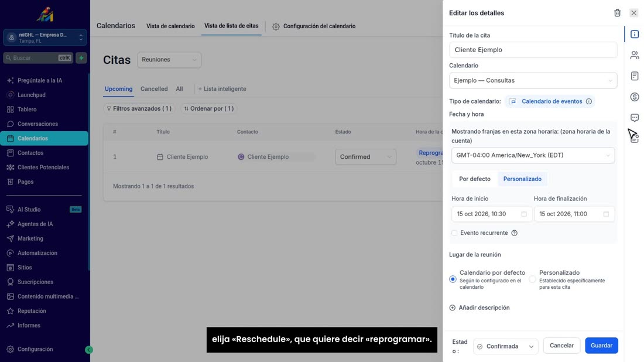Open Filtros avanzados (1)

tap(139, 108)
